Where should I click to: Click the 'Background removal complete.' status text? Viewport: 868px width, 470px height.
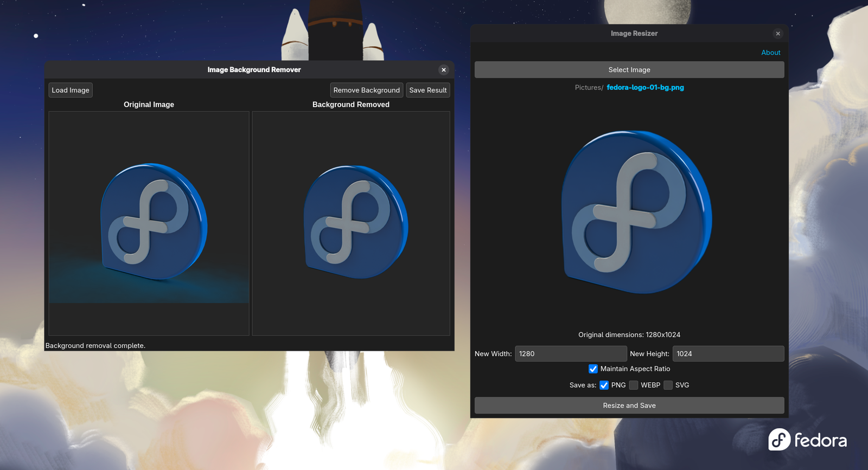(x=95, y=345)
